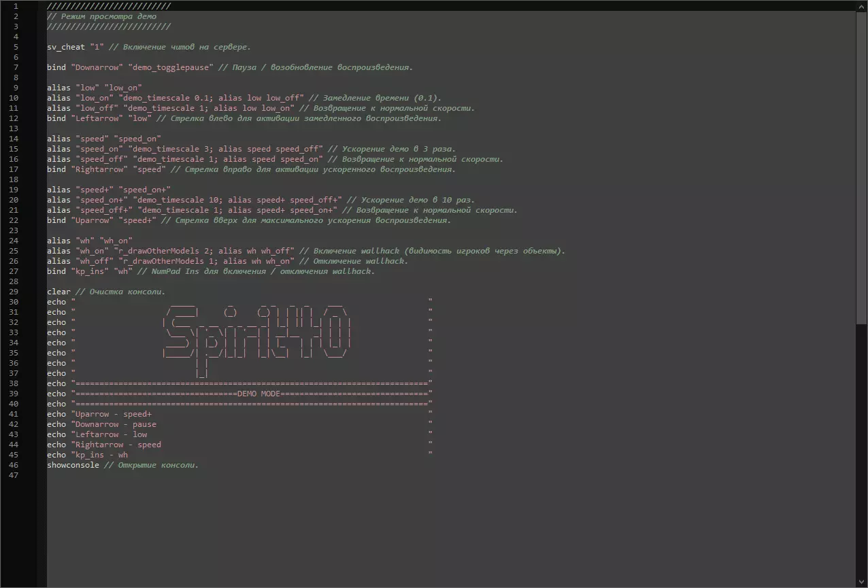This screenshot has width=868, height=588.
Task: Click the scrollbar up arrow
Action: coord(861,6)
